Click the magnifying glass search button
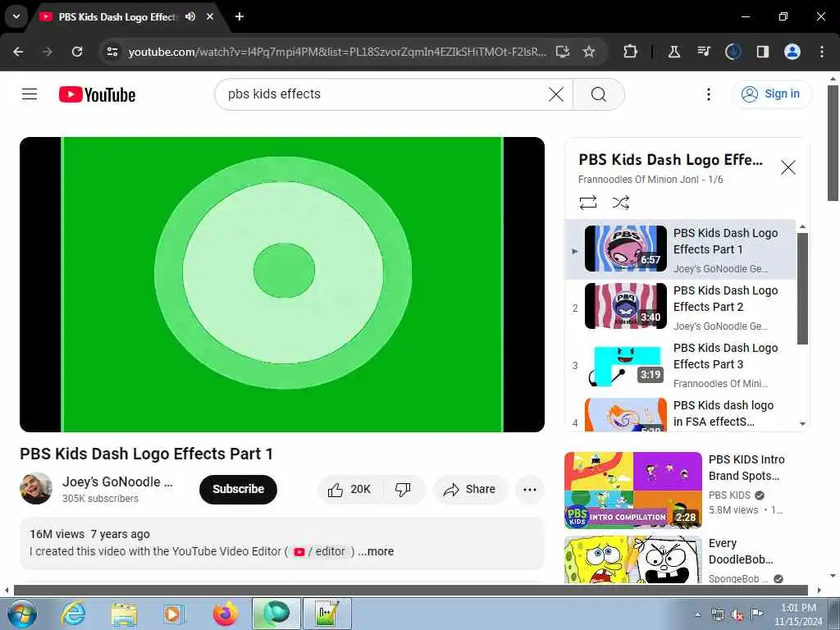The height and width of the screenshot is (630, 840). coord(598,94)
